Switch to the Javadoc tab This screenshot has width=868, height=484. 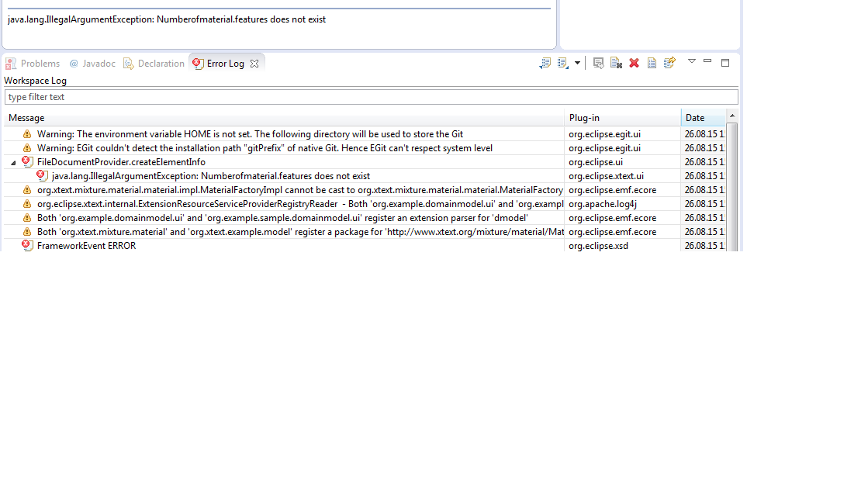point(92,64)
